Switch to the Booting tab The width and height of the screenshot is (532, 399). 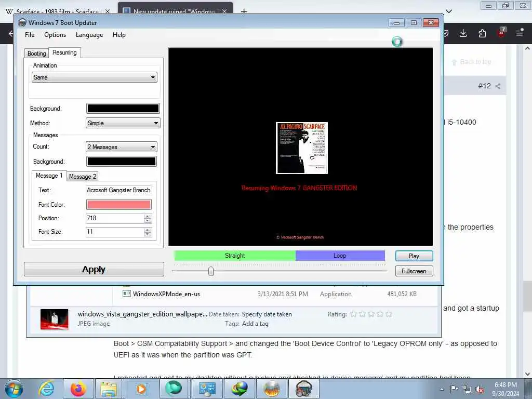(37, 54)
